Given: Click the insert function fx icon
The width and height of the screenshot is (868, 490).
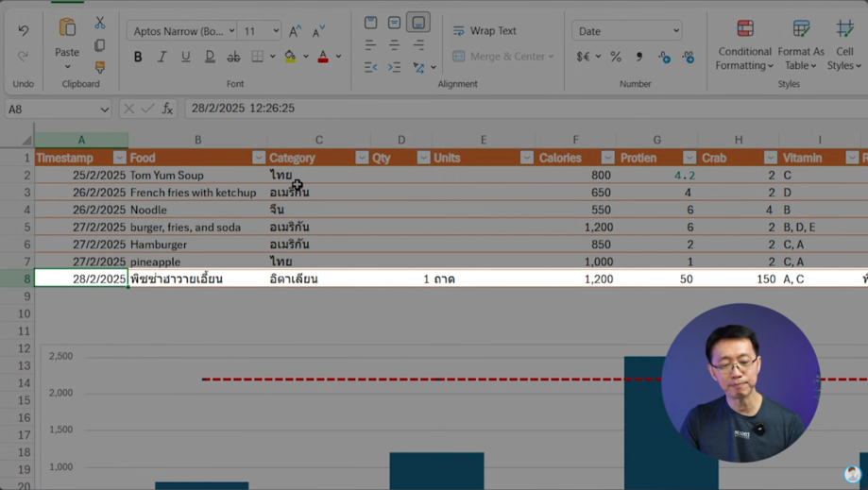Looking at the screenshot, I should [167, 109].
